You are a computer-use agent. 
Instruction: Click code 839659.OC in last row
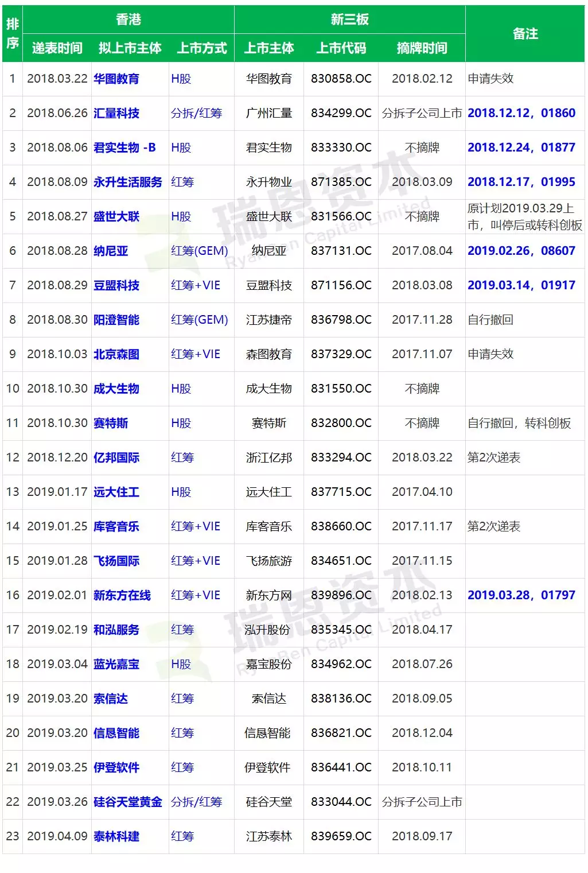[341, 836]
